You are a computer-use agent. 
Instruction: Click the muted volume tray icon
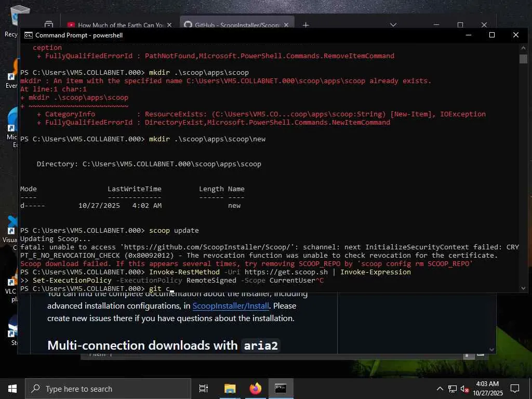(x=464, y=389)
